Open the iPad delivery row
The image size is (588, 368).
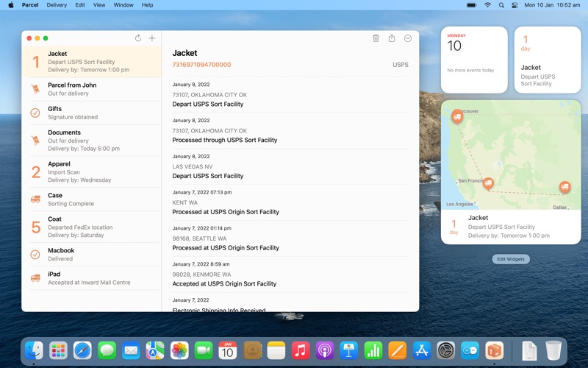click(91, 278)
